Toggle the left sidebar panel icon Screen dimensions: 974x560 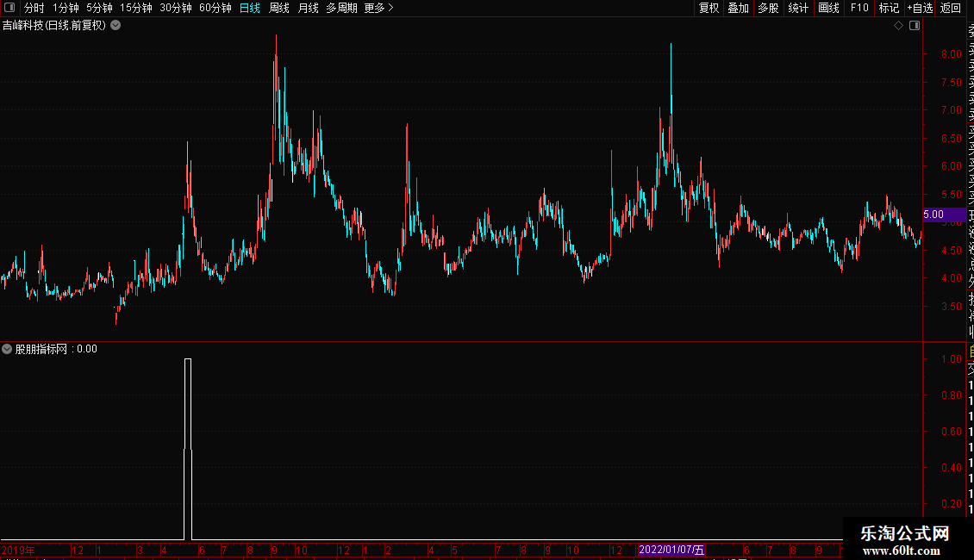tap(9, 8)
